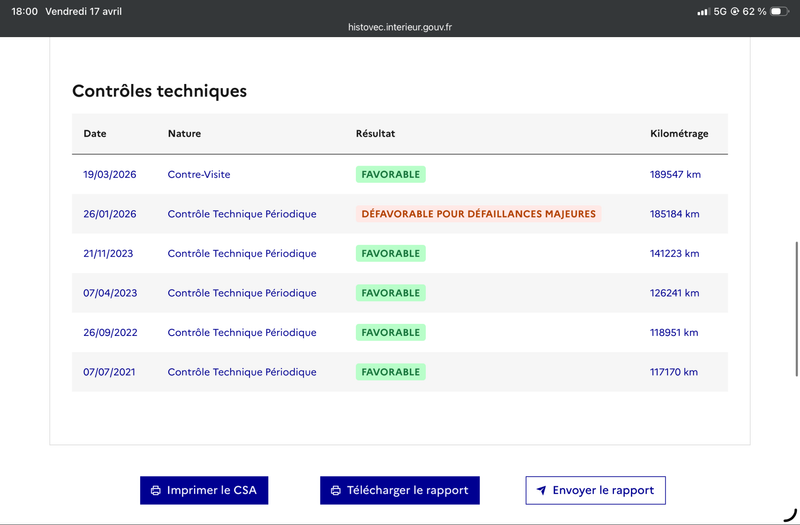
Task: Select the date 19/03/2026
Action: 110,174
